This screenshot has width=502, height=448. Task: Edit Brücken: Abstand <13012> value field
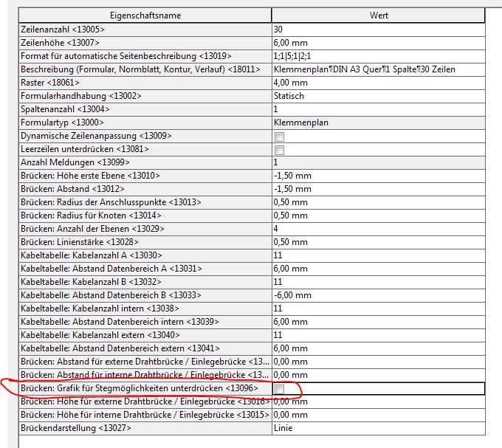379,189
